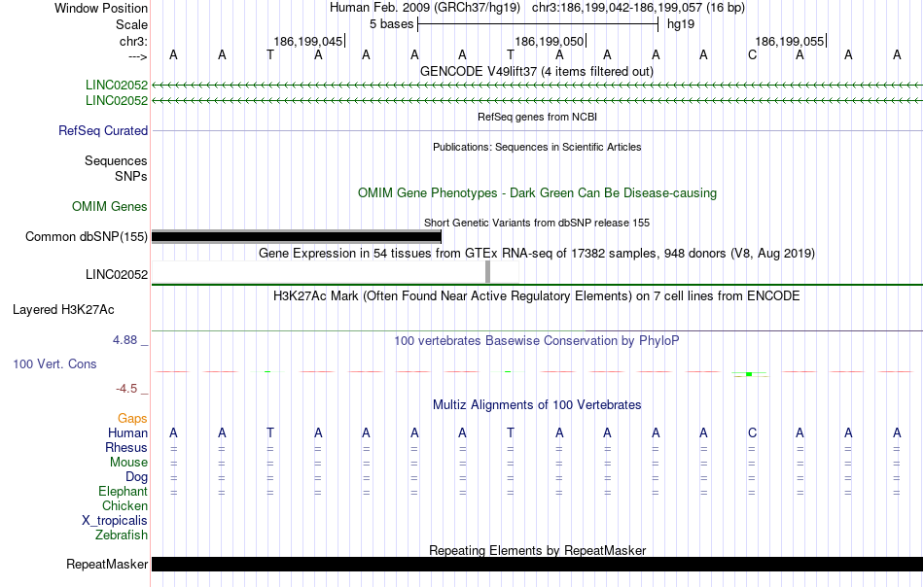Click the Common dbSNP(155) track label
Screen dimensions: 924x587
(x=86, y=237)
